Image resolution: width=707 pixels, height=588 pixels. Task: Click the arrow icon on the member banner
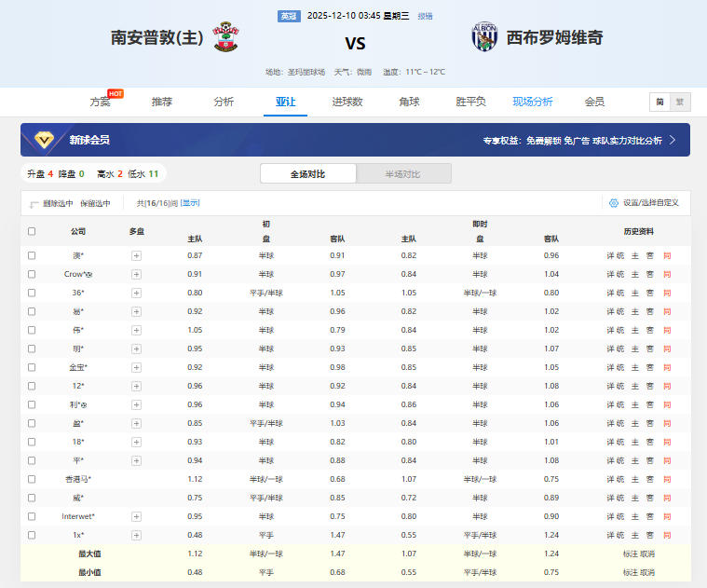tap(673, 140)
